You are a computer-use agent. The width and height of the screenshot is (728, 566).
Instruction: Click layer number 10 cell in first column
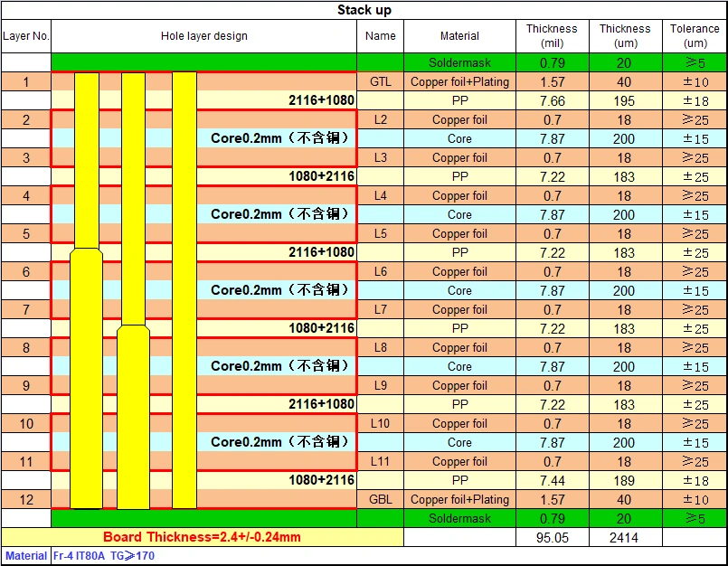pos(26,423)
